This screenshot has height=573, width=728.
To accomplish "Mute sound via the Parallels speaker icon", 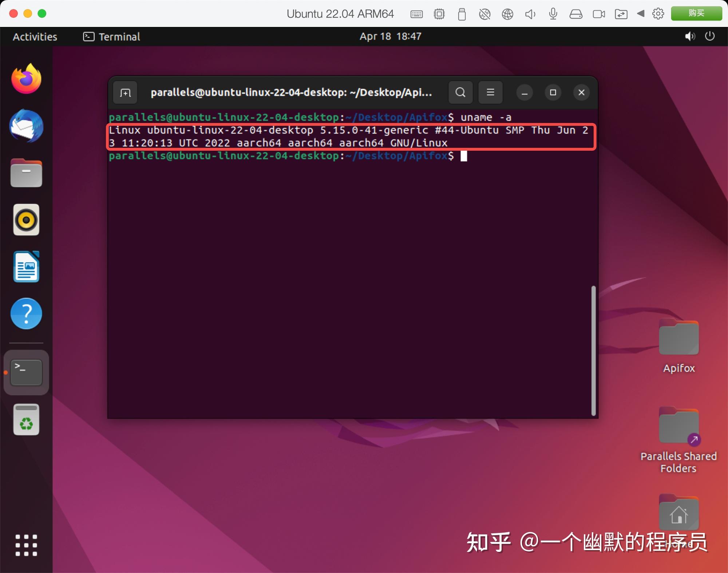I will 530,14.
